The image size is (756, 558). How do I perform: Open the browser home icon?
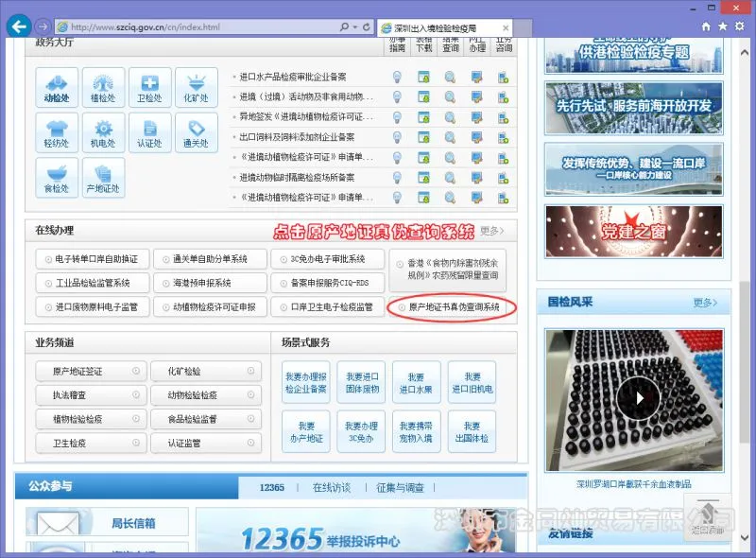pyautogui.click(x=706, y=26)
